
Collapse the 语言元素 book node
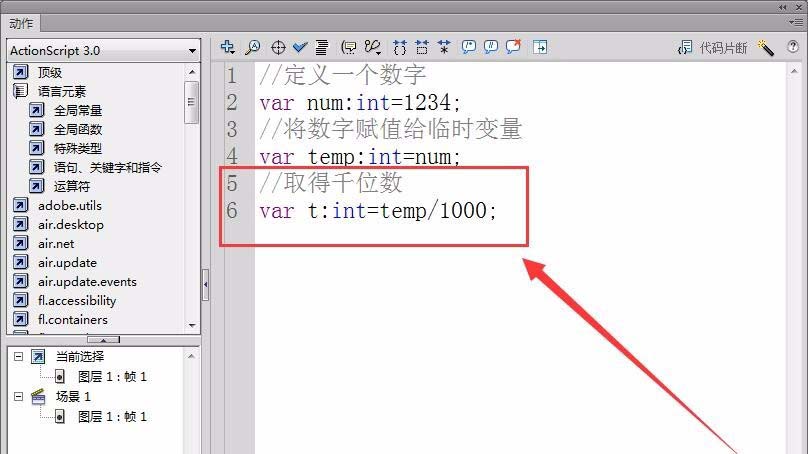20,91
